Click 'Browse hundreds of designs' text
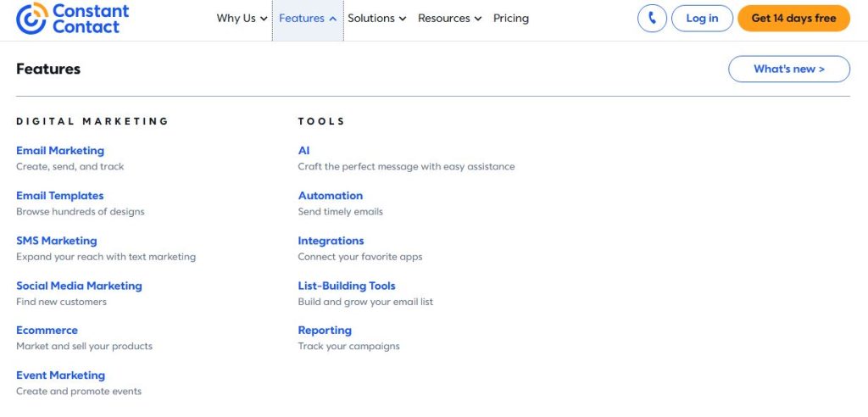This screenshot has width=868, height=417. pos(81,212)
